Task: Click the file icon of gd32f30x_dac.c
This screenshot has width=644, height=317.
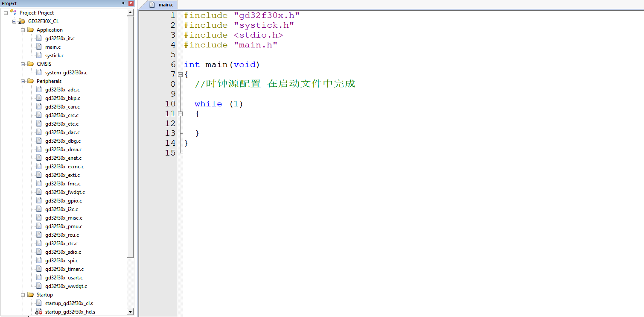Action: click(x=39, y=132)
